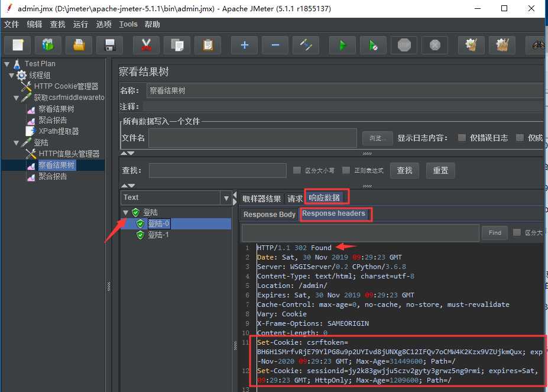Image resolution: width=548 pixels, height=392 pixels.
Task: Click the Open file folder icon
Action: pyautogui.click(x=79, y=45)
